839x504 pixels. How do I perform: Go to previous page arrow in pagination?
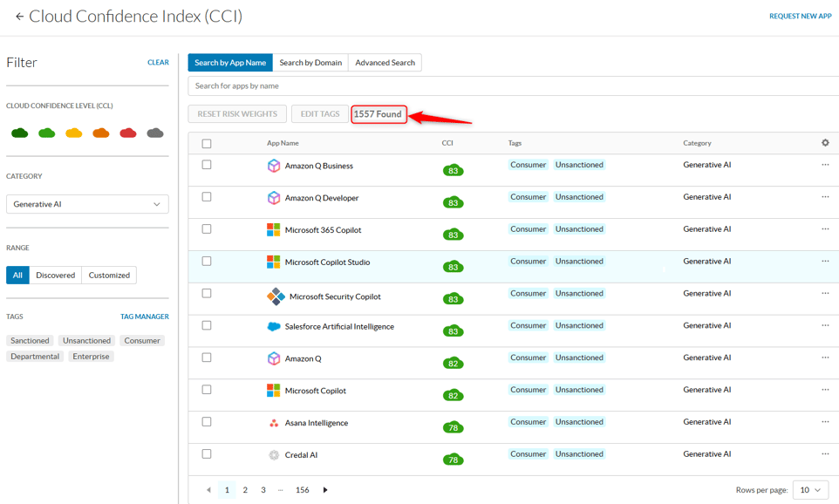coord(208,489)
